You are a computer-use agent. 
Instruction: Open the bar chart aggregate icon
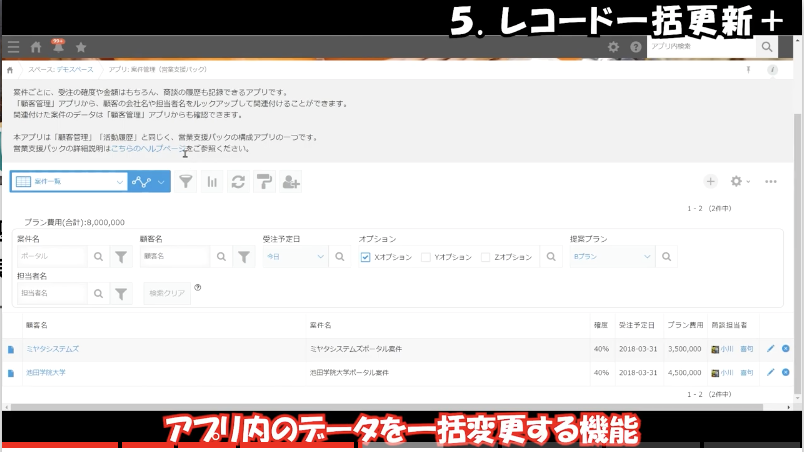[x=212, y=181]
